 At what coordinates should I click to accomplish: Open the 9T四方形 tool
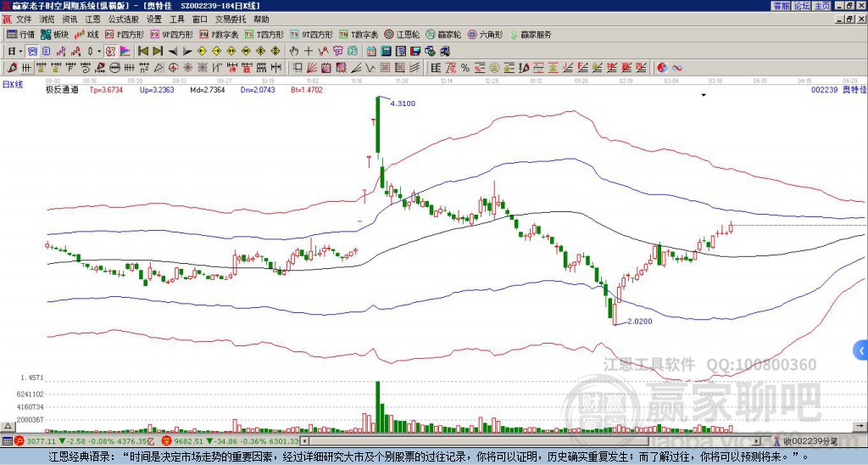pyautogui.click(x=311, y=34)
